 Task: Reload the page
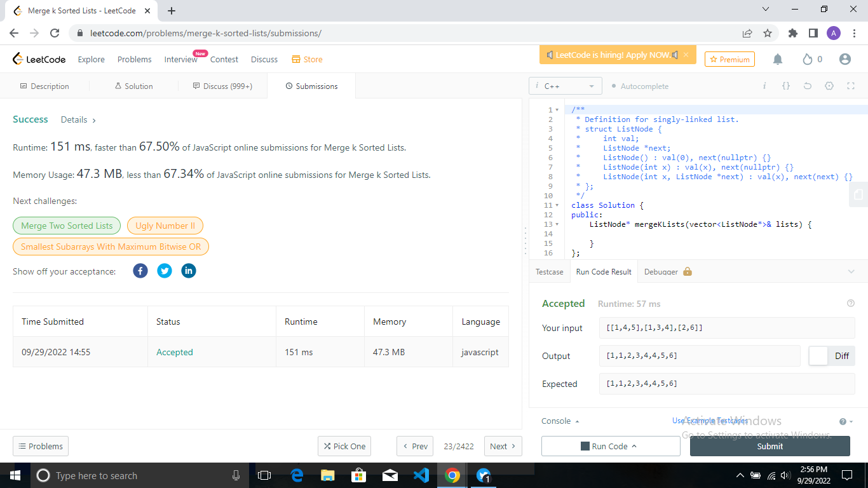[55, 33]
